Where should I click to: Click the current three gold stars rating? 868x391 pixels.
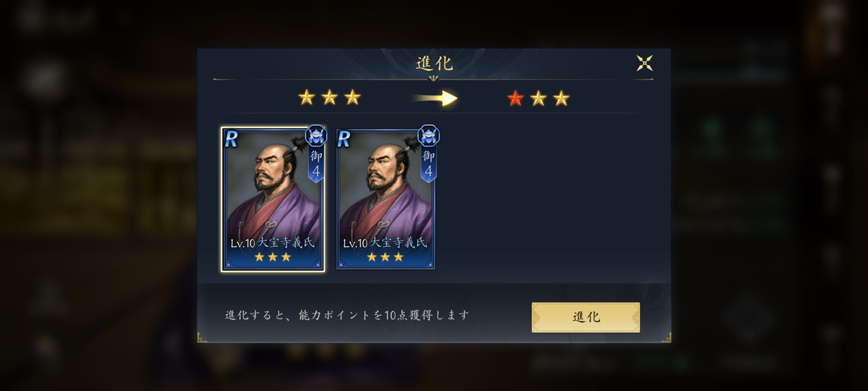tap(329, 98)
